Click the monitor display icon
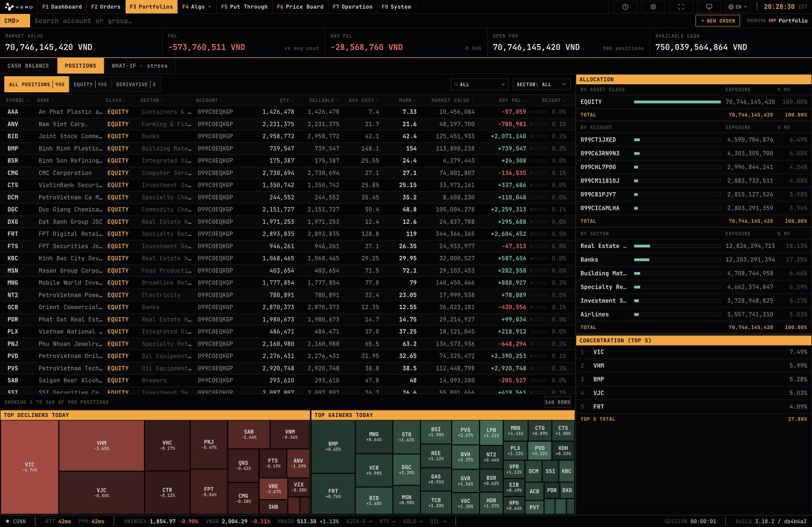The width and height of the screenshot is (812, 527). [x=709, y=7]
